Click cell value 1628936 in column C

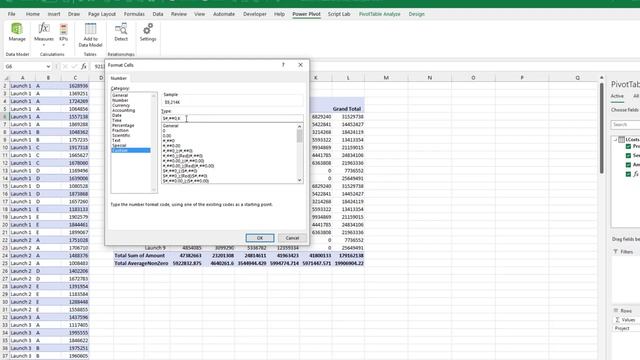[78, 86]
